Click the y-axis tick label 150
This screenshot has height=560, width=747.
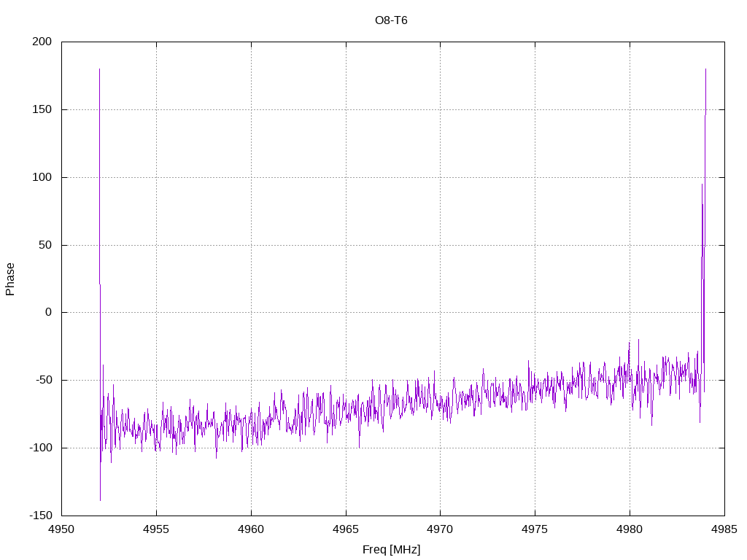click(x=42, y=109)
